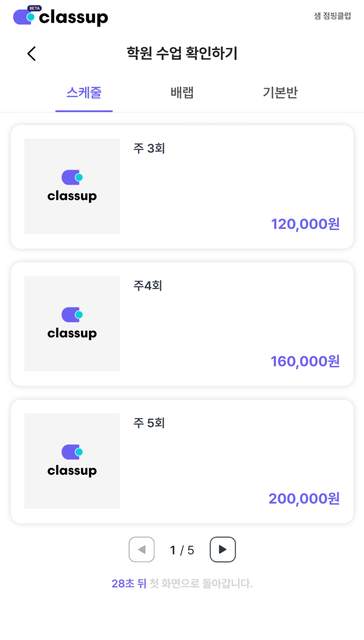Select the 주4회 class thumbnail
Image resolution: width=364 pixels, height=640 pixels.
(72, 323)
